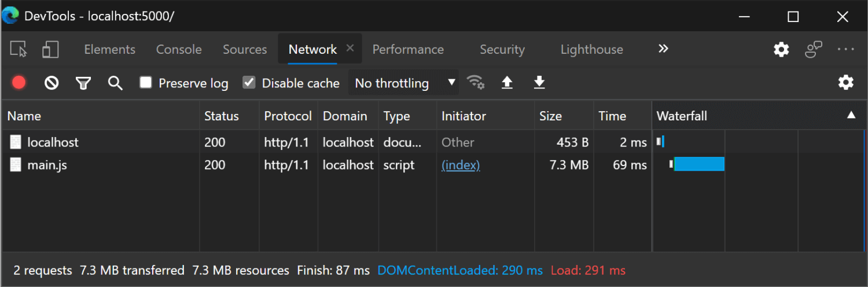The image size is (868, 287).
Task: Stop recording with the red record button
Action: coord(19,83)
